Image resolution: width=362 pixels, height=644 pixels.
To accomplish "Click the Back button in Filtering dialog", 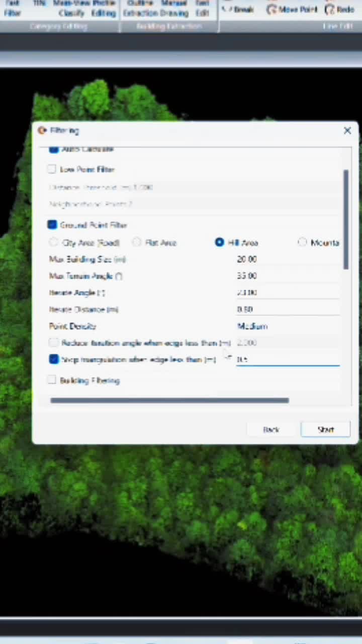I will pyautogui.click(x=271, y=429).
